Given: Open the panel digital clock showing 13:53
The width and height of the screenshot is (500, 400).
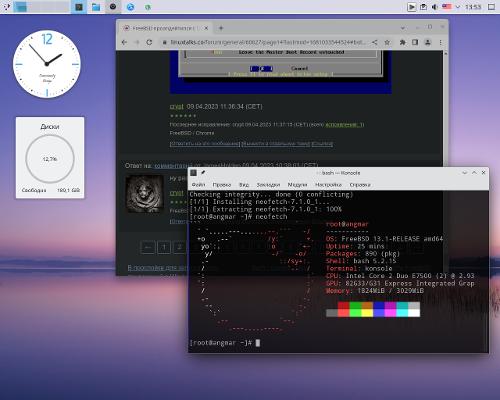Looking at the screenshot, I should pos(473,7).
